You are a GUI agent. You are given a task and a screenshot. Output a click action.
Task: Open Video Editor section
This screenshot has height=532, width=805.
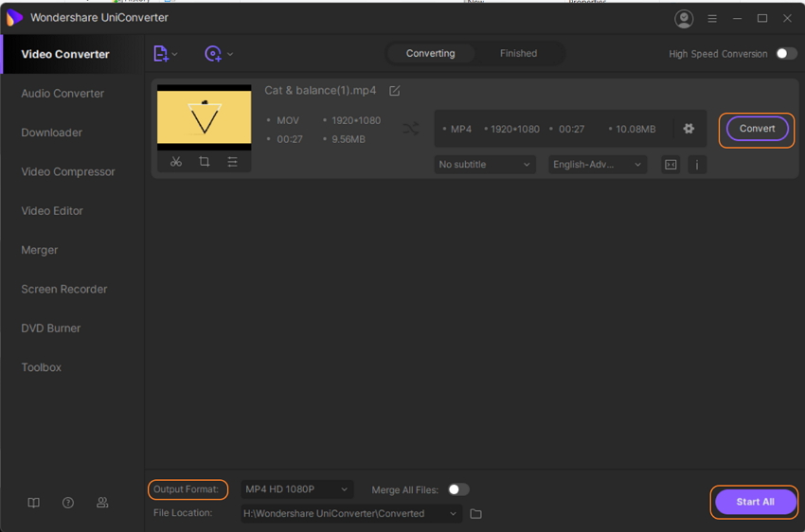tap(52, 211)
